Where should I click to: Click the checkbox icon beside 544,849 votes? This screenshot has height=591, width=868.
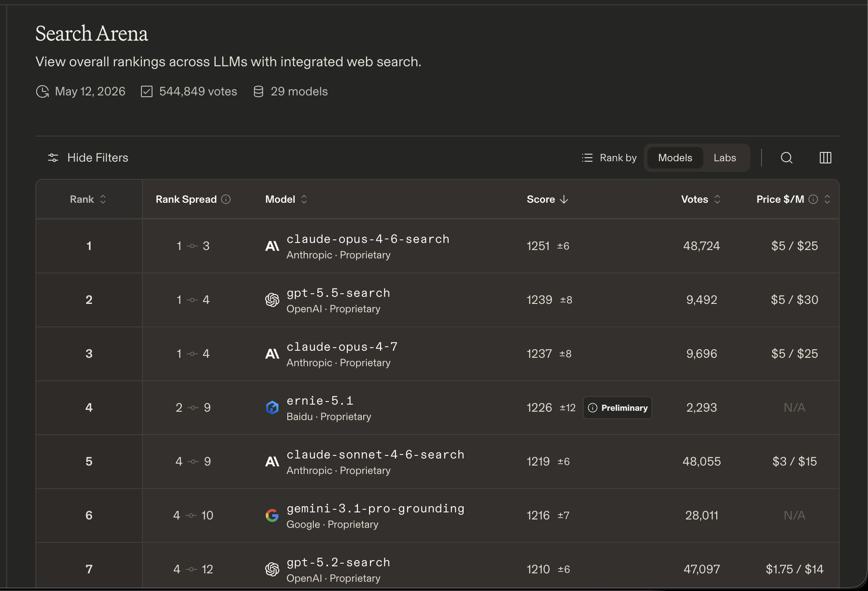pos(147,91)
